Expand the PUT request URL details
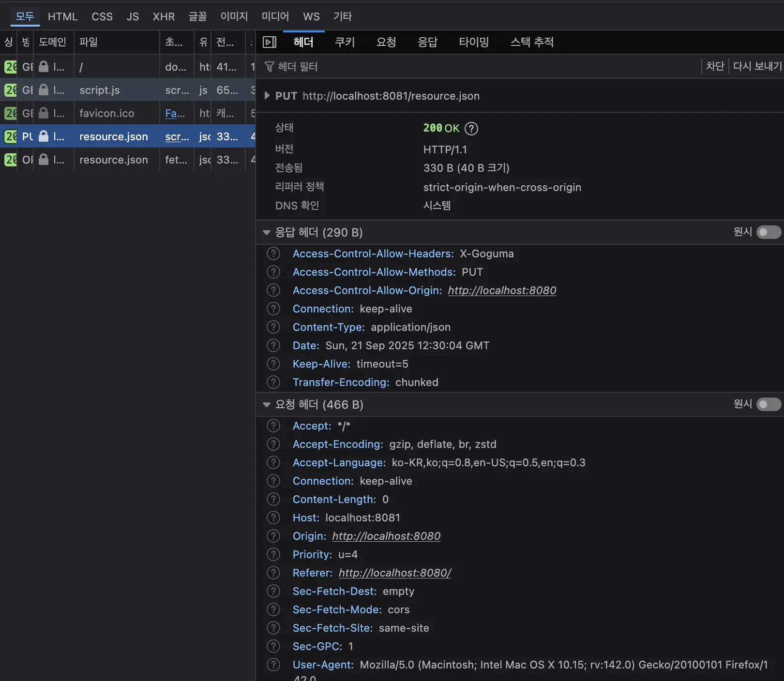784x681 pixels. 267,96
